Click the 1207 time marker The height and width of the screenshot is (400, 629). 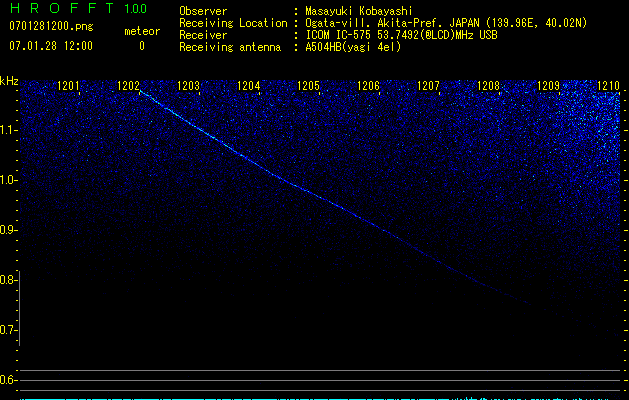428,85
